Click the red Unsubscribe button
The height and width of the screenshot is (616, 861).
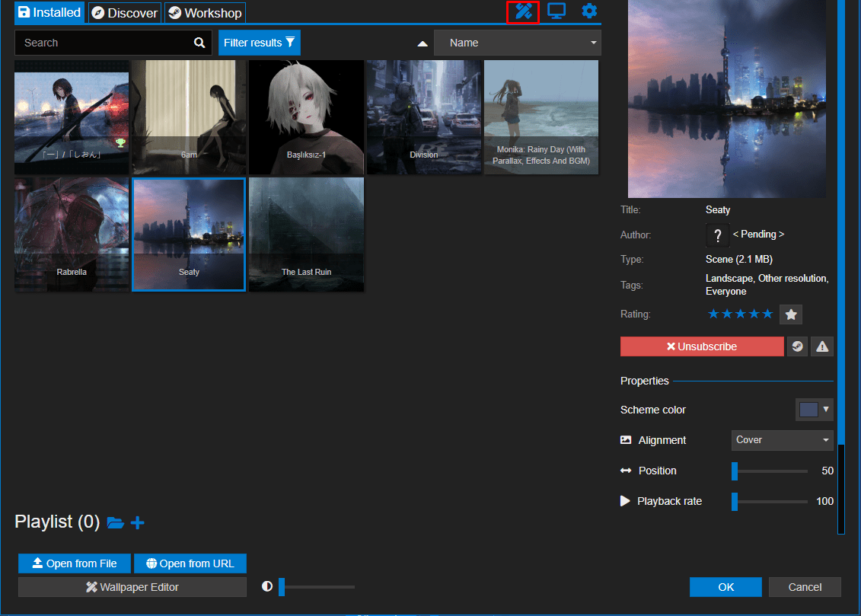click(702, 346)
